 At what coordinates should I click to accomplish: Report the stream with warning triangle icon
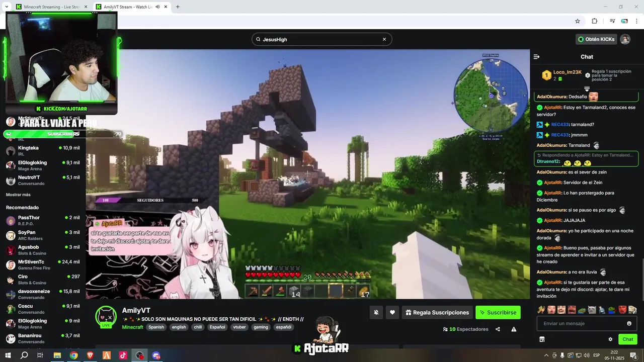point(514,329)
